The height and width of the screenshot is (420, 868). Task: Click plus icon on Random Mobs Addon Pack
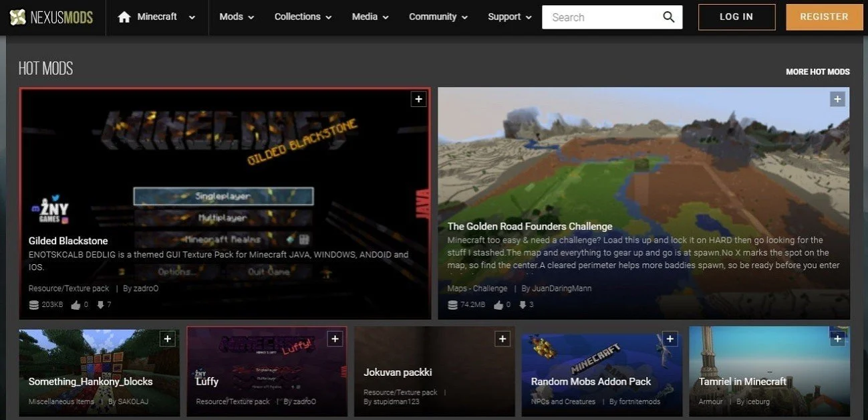(670, 339)
